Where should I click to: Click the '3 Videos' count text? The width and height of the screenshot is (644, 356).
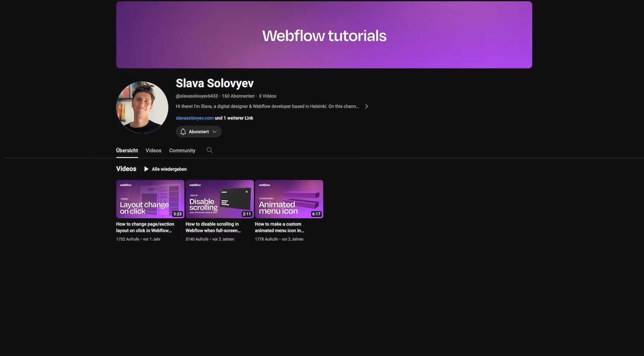267,96
